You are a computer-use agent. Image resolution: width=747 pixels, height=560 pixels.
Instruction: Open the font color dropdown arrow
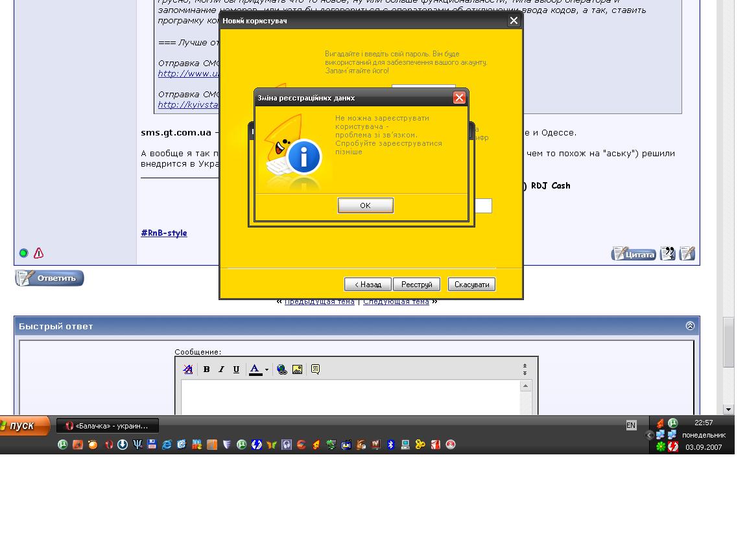point(267,370)
